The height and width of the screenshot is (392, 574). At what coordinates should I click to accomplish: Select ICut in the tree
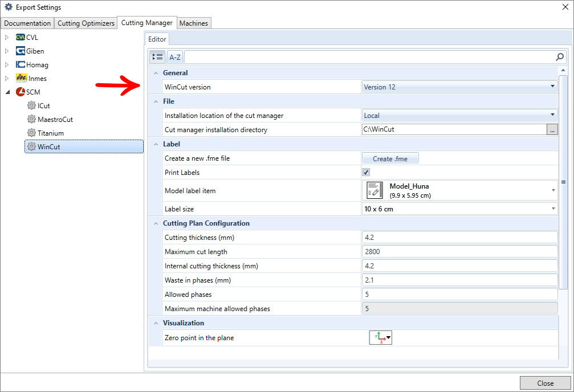[43, 106]
